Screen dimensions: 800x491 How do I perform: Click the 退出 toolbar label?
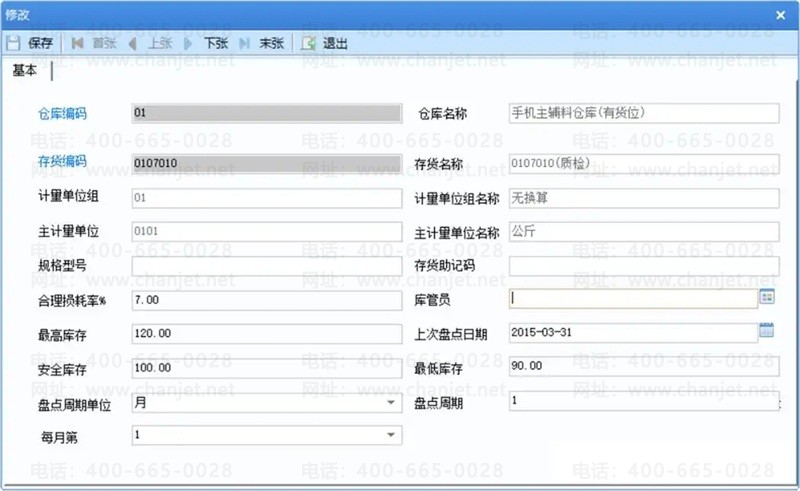point(335,43)
